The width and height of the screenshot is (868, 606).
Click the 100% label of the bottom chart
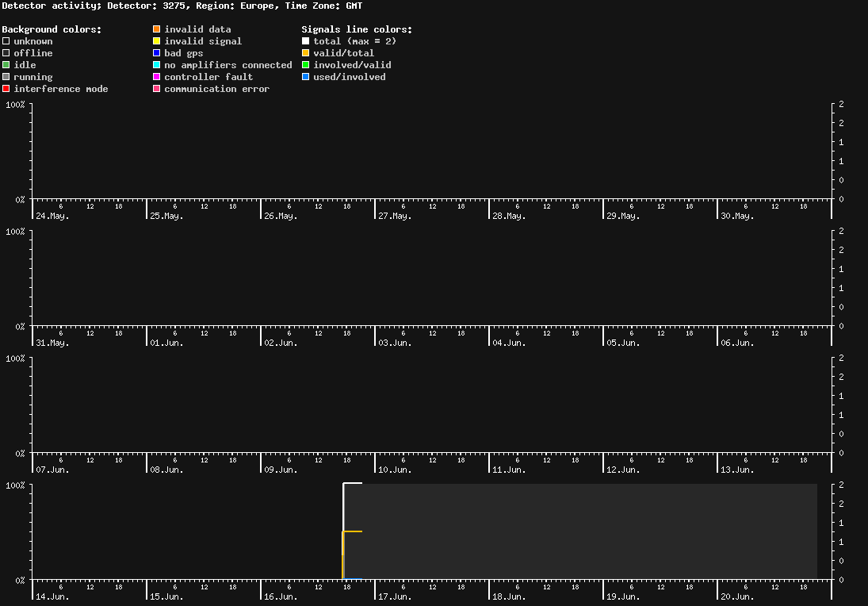pos(15,485)
